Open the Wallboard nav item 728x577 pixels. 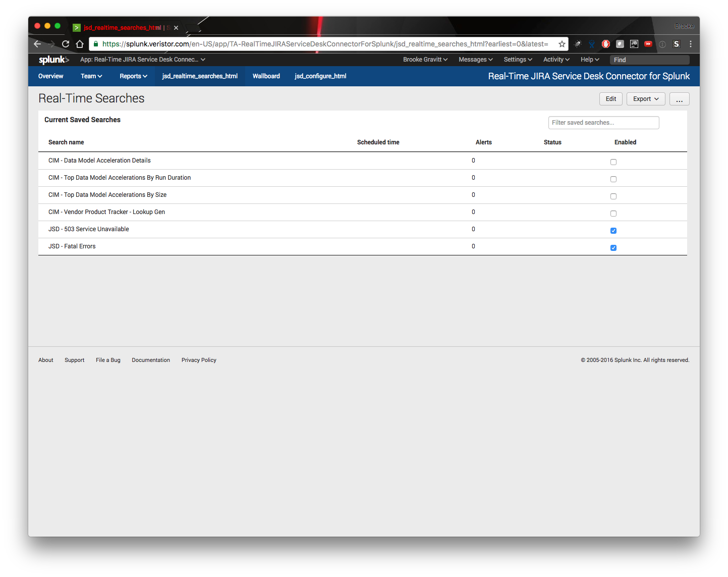[x=266, y=76]
